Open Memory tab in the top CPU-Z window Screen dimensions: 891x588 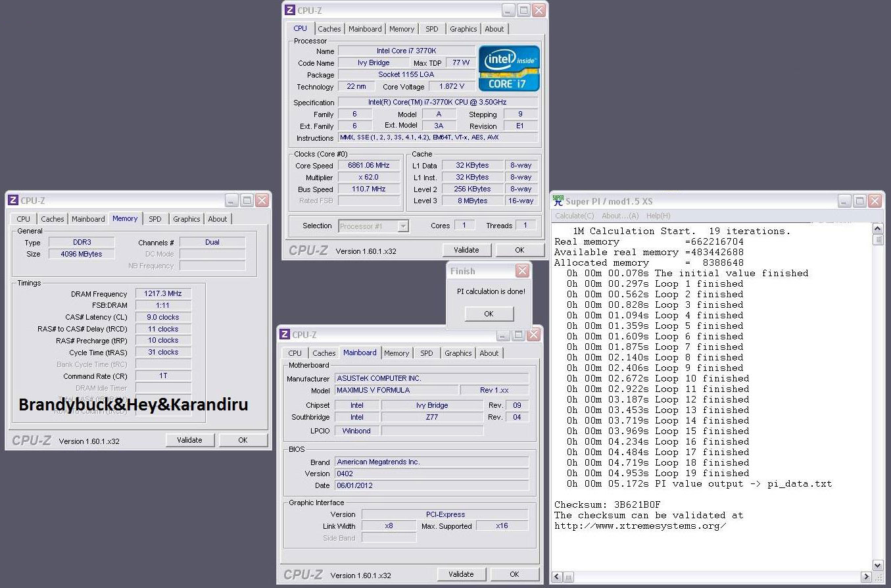click(402, 29)
